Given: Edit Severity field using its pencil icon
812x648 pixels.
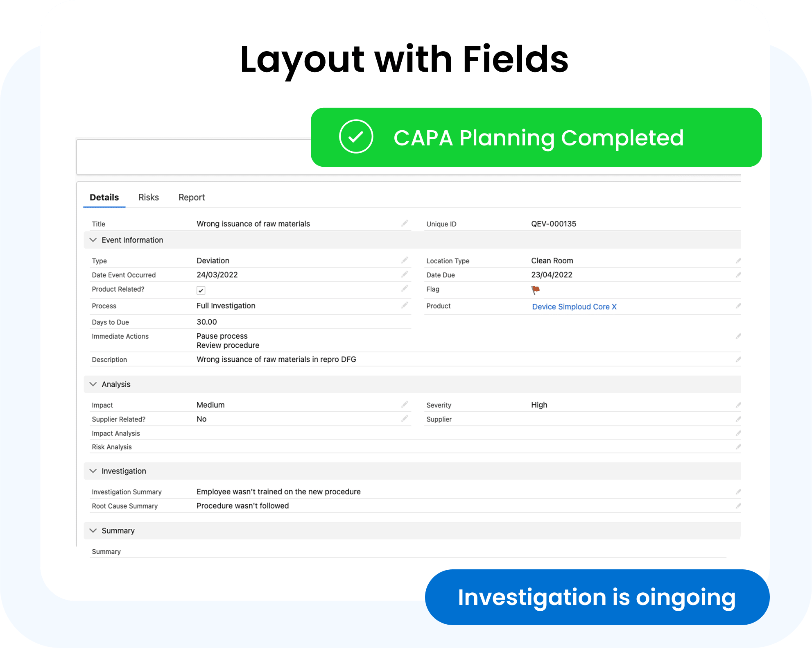Looking at the screenshot, I should point(738,405).
